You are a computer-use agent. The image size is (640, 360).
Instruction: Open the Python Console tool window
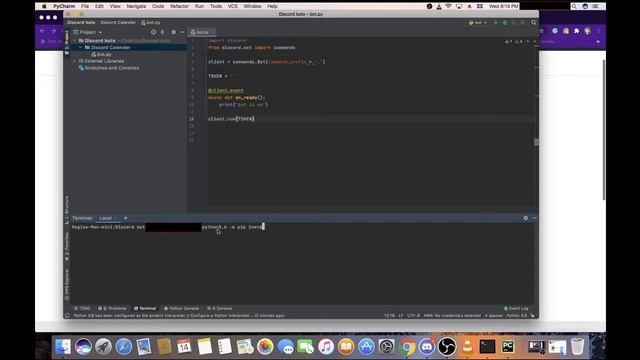(x=181, y=309)
